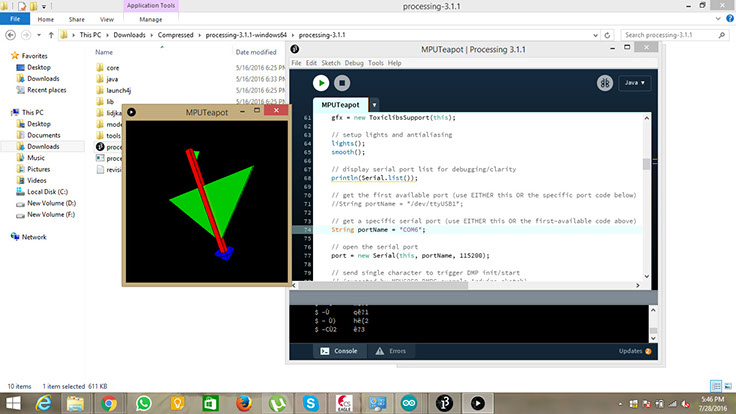This screenshot has height=414, width=736.
Task: Sort by Date modified column header
Action: tap(256, 52)
